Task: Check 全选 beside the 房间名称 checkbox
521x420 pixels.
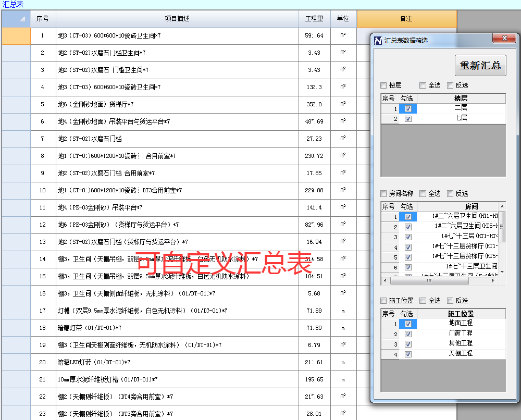Action: point(423,193)
